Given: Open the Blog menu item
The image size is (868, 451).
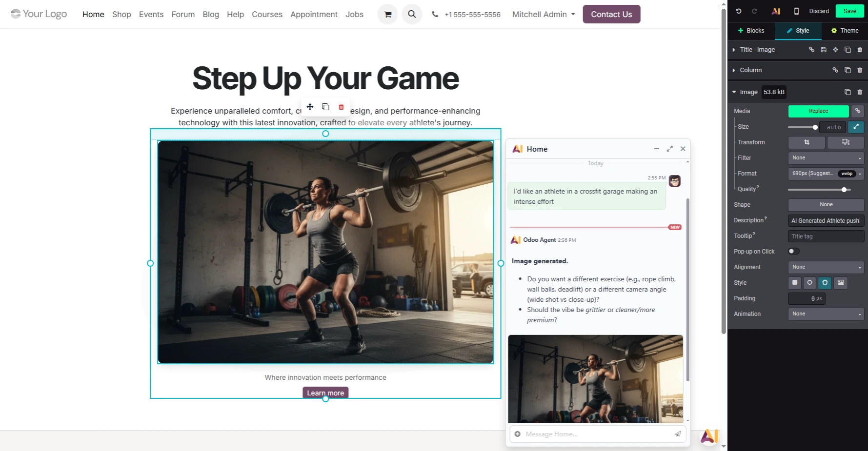Looking at the screenshot, I should coord(211,14).
